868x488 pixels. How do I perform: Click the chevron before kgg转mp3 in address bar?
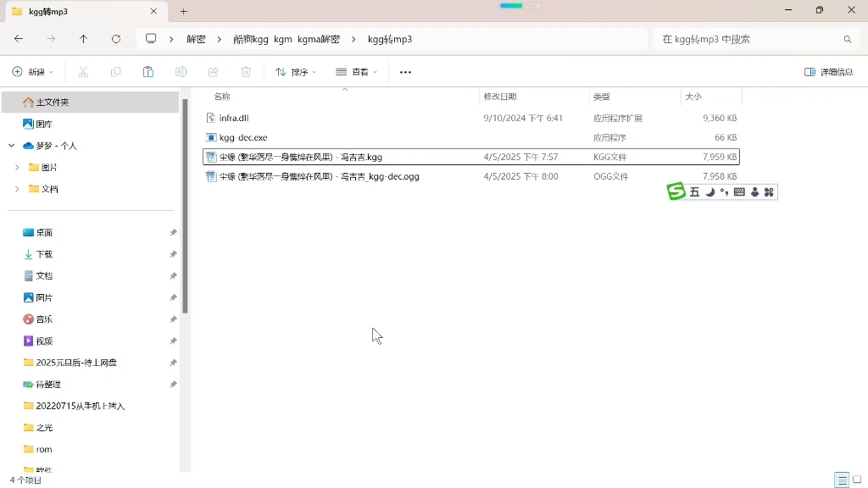[353, 39]
